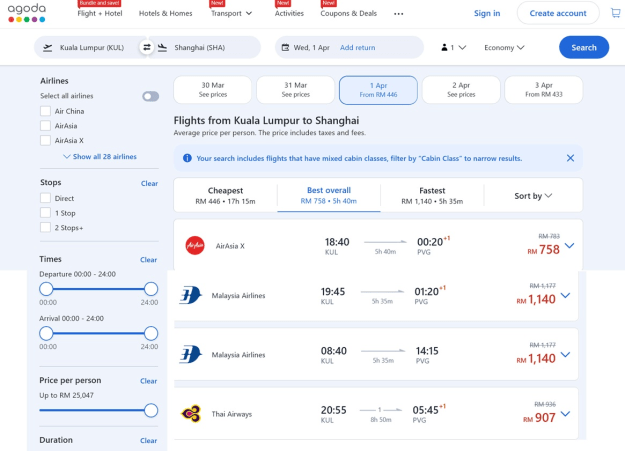
Task: Click the Price per person slider handle
Action: coord(151,410)
